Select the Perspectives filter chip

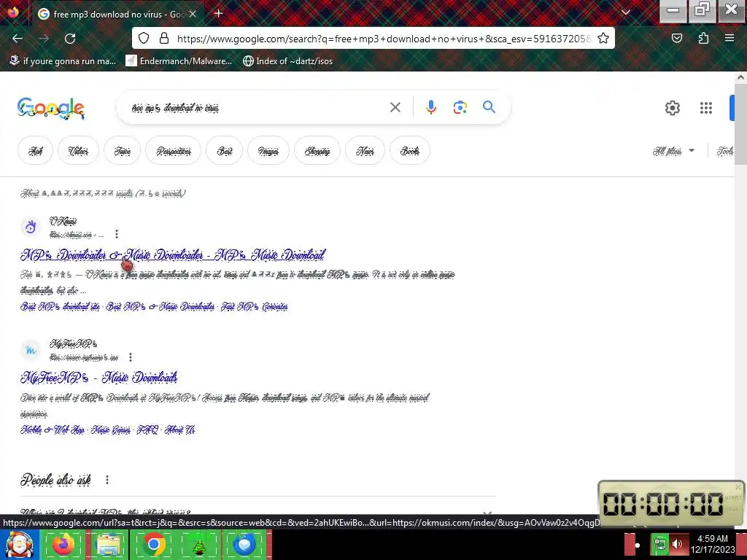[174, 151]
